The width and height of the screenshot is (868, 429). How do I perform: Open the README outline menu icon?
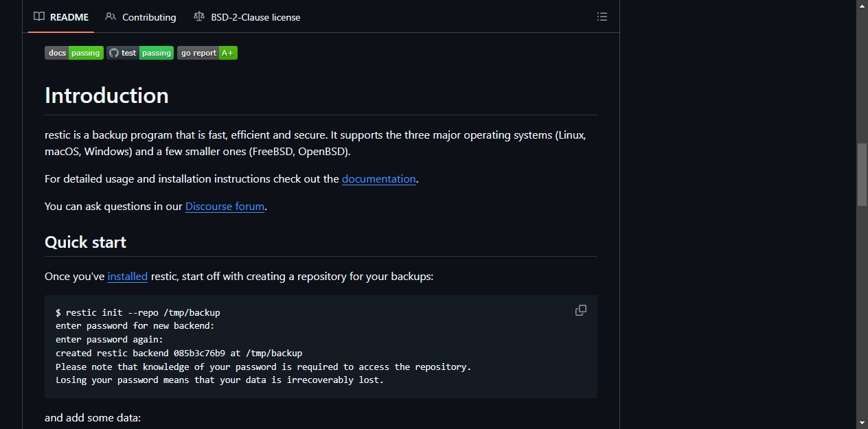point(602,16)
